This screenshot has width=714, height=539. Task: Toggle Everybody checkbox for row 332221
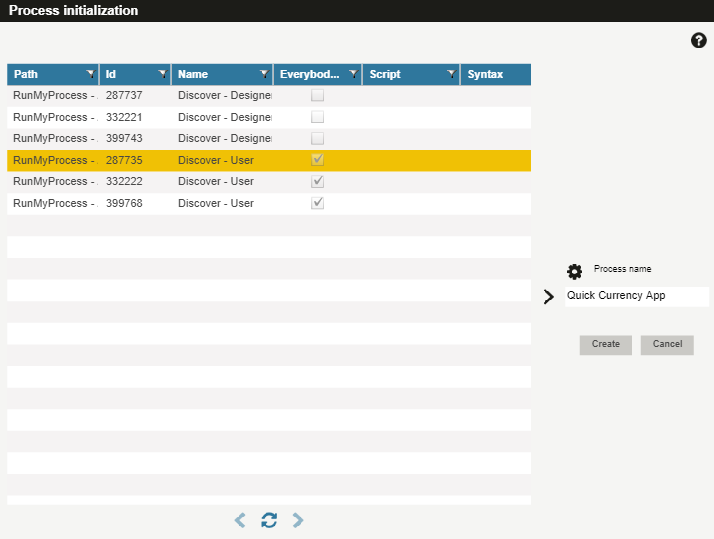coord(317,117)
